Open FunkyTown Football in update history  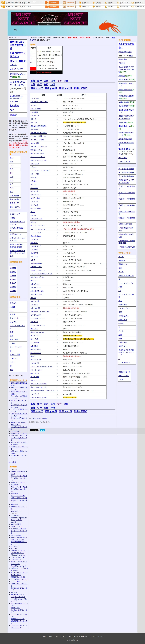pyautogui.click(x=18, y=597)
